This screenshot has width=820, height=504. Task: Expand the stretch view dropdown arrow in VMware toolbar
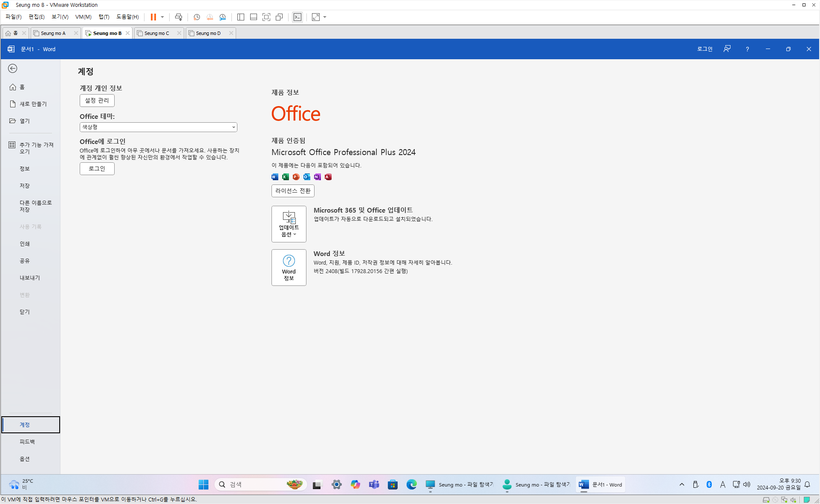[x=325, y=17]
